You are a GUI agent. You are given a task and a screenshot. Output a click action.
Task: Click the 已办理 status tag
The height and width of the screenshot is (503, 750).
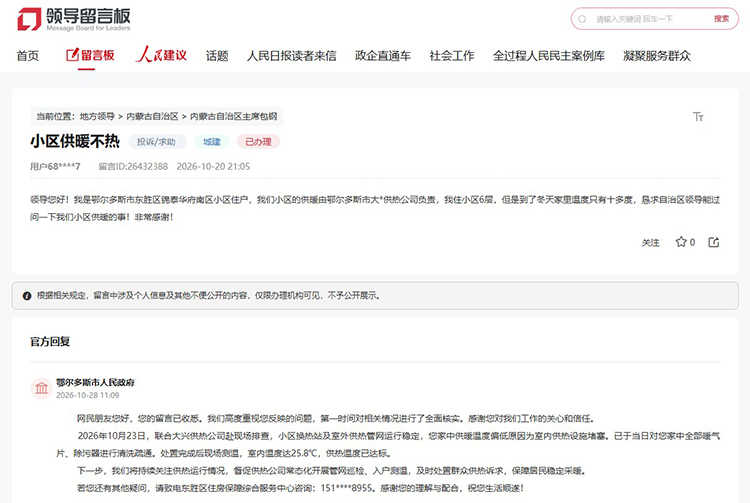coord(258,142)
